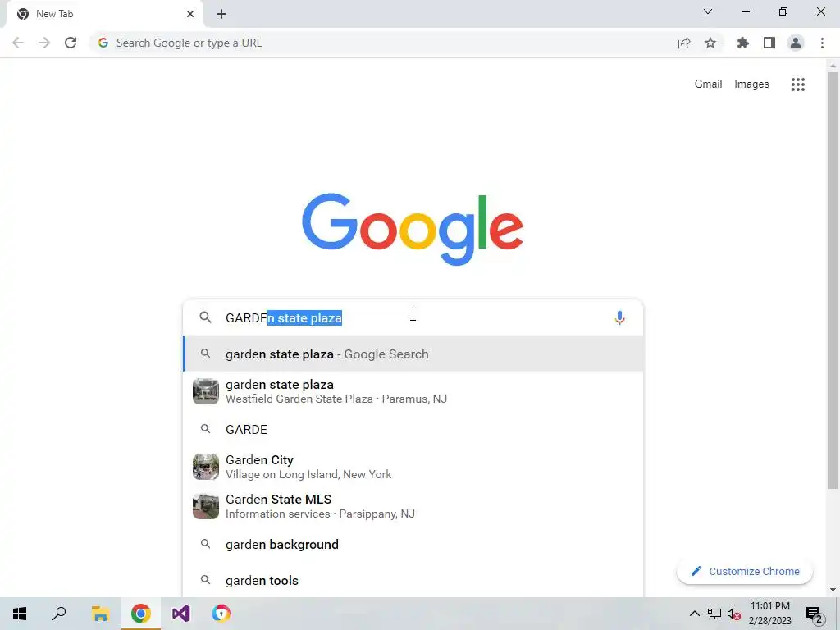Select the Chrome taskbar icon
Viewport: 840px width, 630px height.
pos(140,614)
